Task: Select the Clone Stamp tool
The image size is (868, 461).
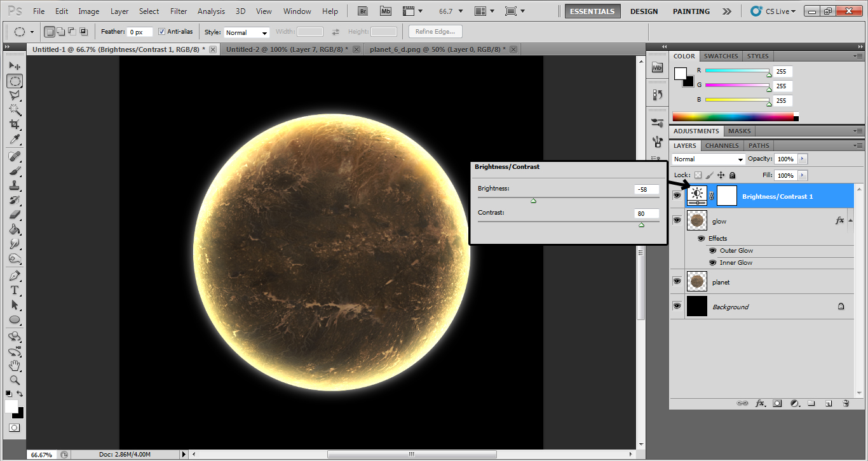Action: [x=15, y=185]
